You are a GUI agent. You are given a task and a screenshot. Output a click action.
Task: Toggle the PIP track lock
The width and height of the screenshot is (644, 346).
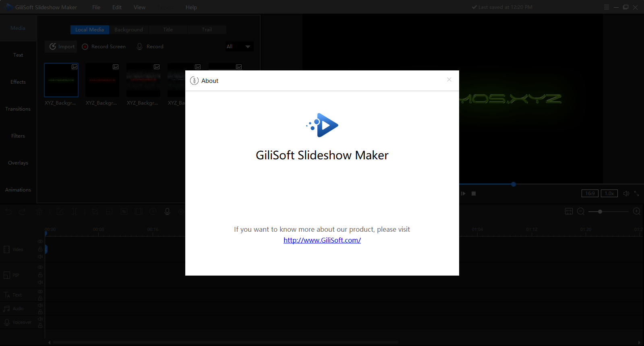pos(40,275)
